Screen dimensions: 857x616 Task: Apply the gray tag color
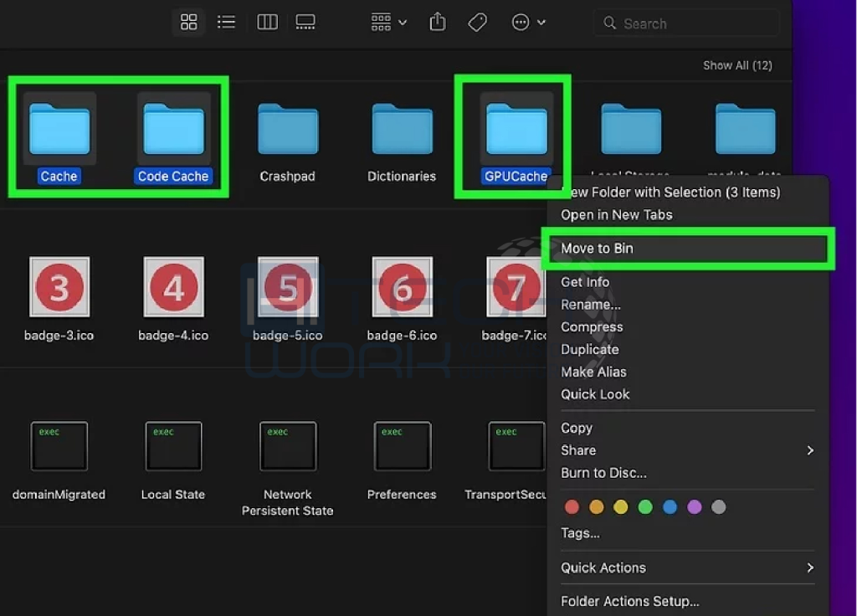(719, 507)
